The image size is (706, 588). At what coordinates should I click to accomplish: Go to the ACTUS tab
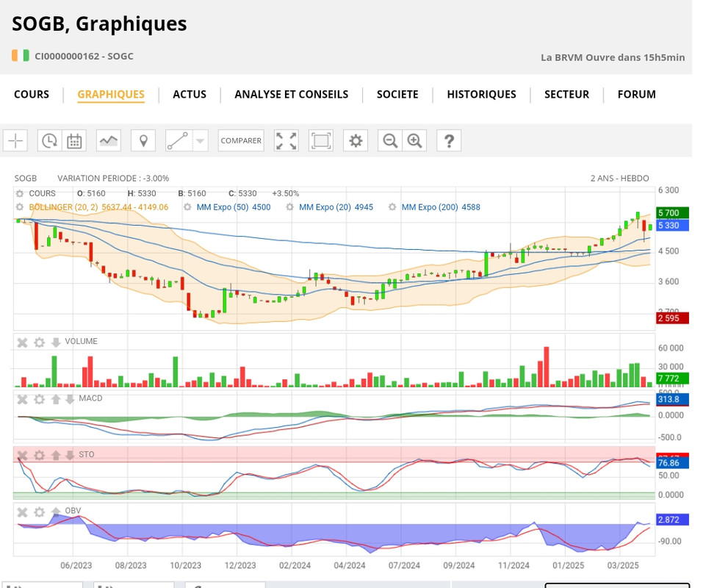[x=190, y=94]
